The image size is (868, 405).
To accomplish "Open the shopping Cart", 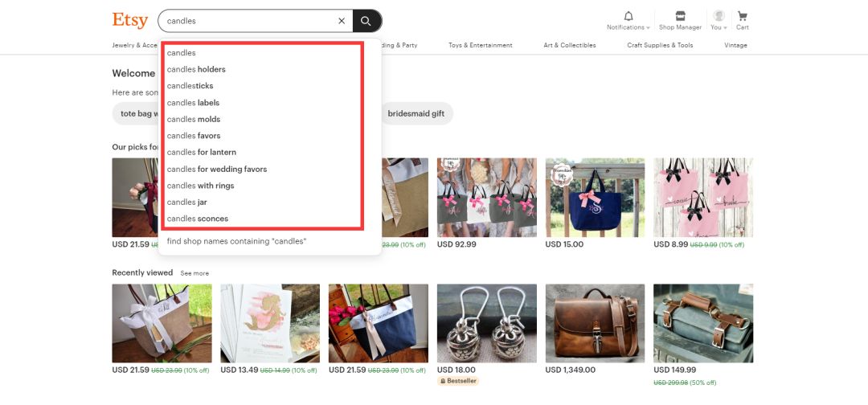I will pyautogui.click(x=742, y=17).
